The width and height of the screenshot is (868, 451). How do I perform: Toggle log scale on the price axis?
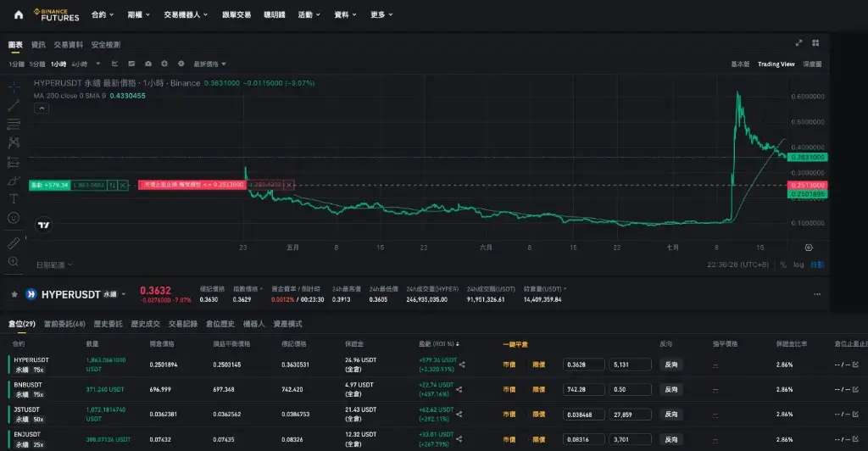tap(798, 264)
